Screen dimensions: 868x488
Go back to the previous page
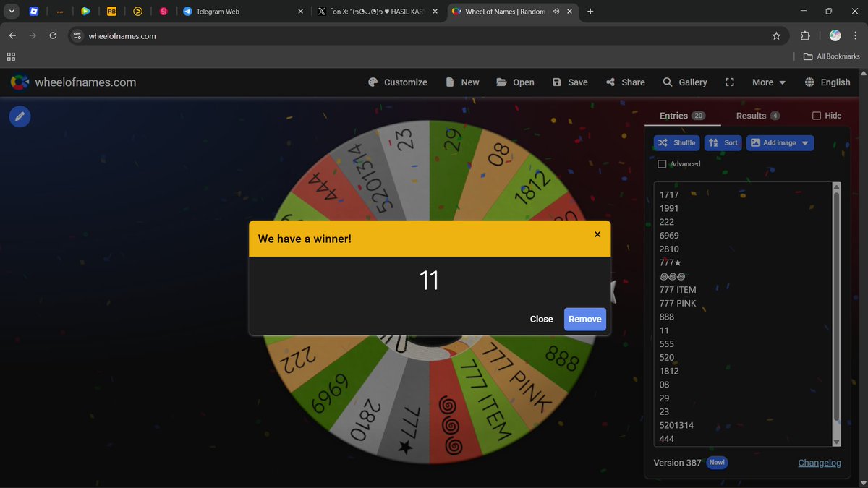[x=12, y=36]
